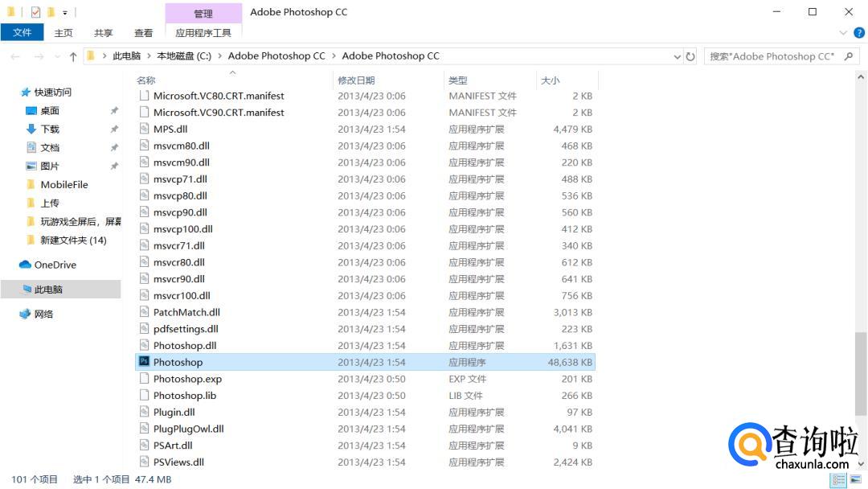Select the Plugin.dll file icon
The width and height of the screenshot is (868, 489).
(x=144, y=412)
